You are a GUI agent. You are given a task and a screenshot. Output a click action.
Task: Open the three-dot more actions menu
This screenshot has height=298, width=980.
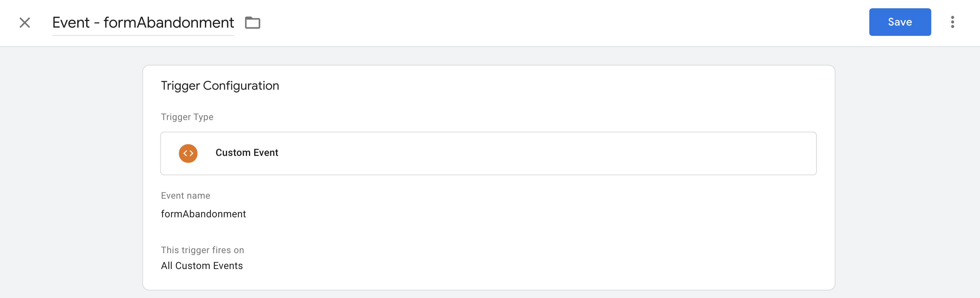pos(952,22)
